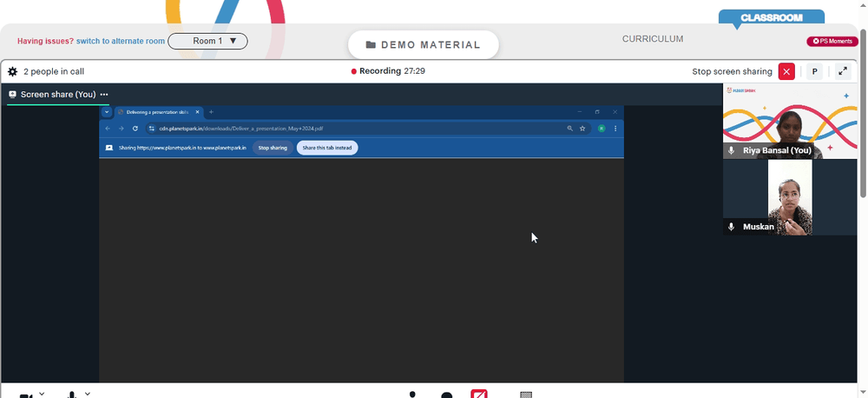Reload page in shared browser
The image size is (868, 398).
135,129
